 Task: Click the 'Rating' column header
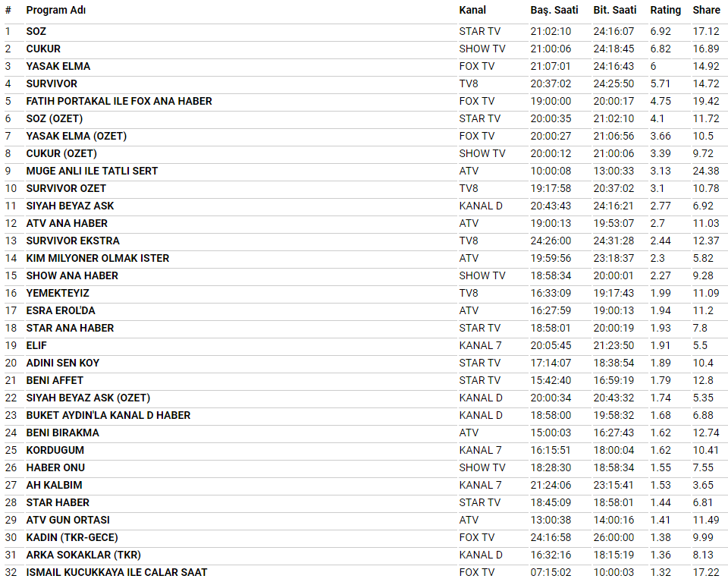(665, 10)
